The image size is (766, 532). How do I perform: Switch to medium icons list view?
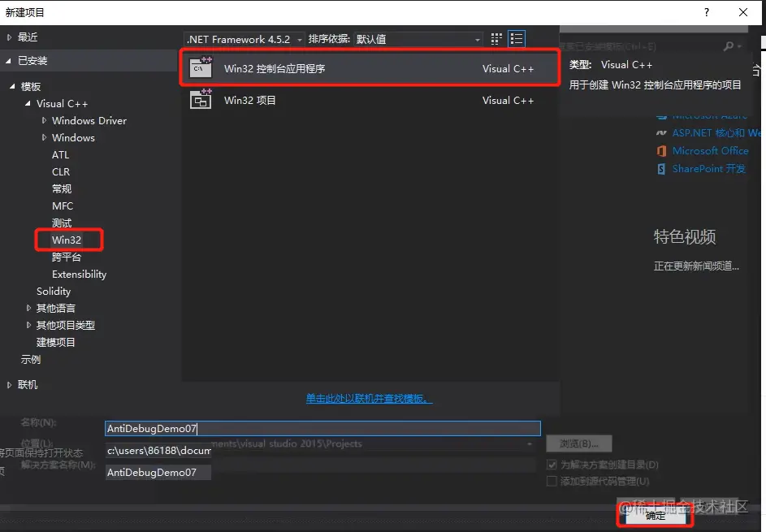[x=517, y=39]
